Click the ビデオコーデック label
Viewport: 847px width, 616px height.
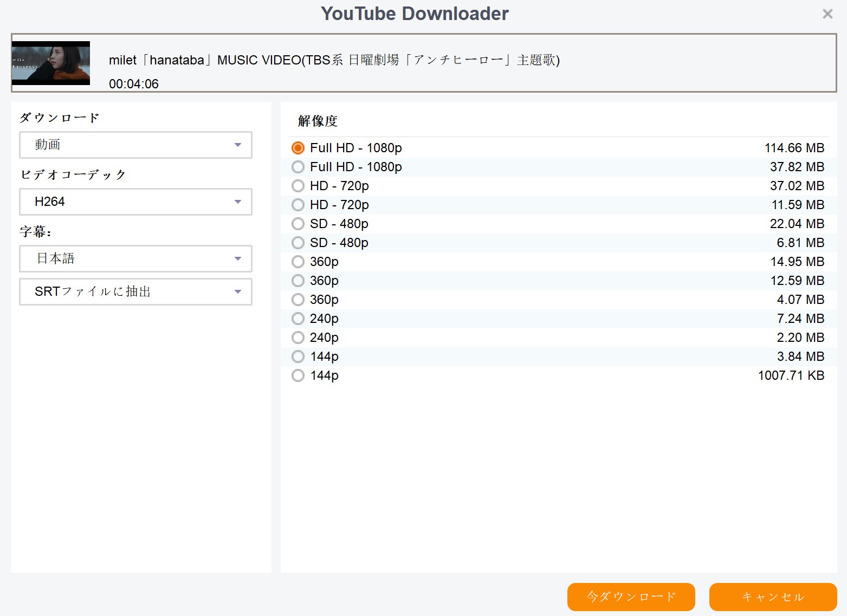pyautogui.click(x=73, y=174)
